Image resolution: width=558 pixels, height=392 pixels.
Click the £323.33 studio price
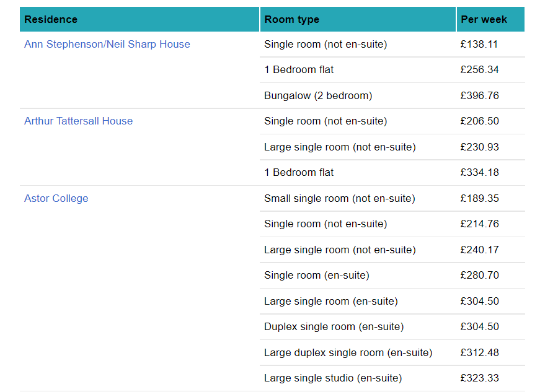coord(479,378)
